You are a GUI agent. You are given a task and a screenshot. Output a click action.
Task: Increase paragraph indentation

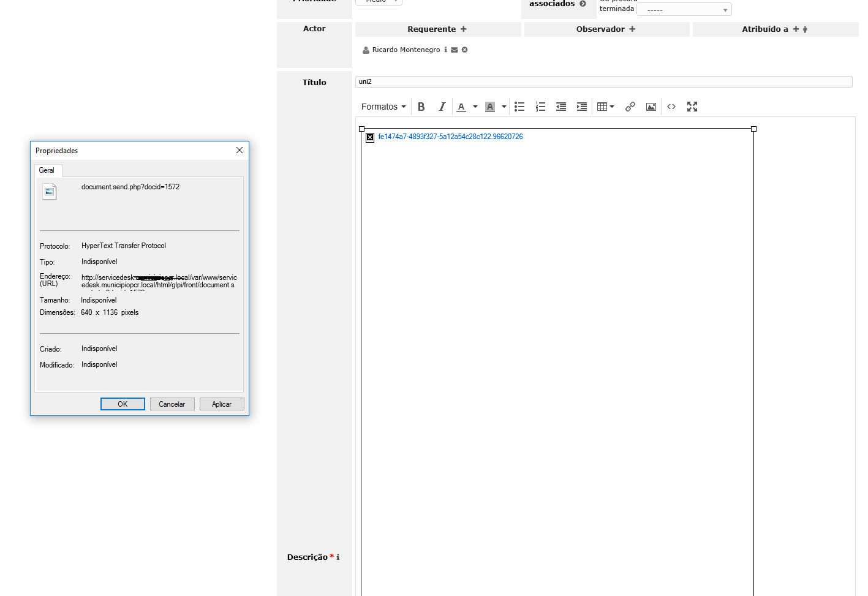(582, 106)
